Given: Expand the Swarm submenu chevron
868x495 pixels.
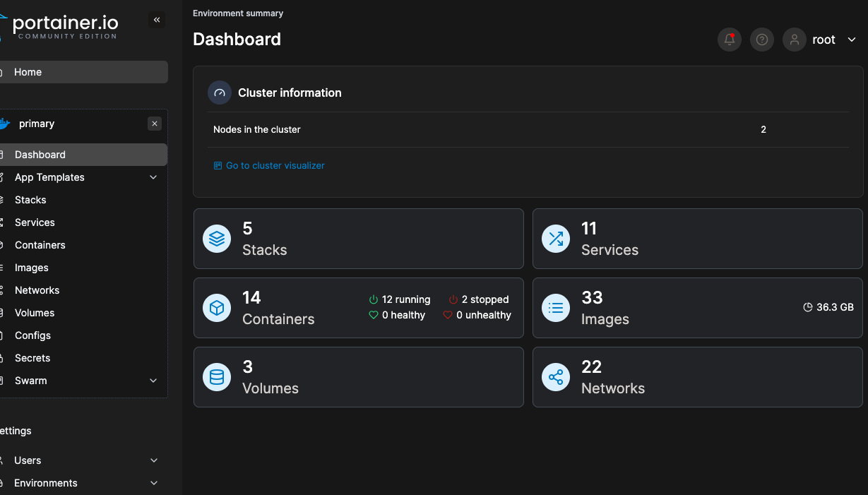Looking at the screenshot, I should pyautogui.click(x=153, y=381).
